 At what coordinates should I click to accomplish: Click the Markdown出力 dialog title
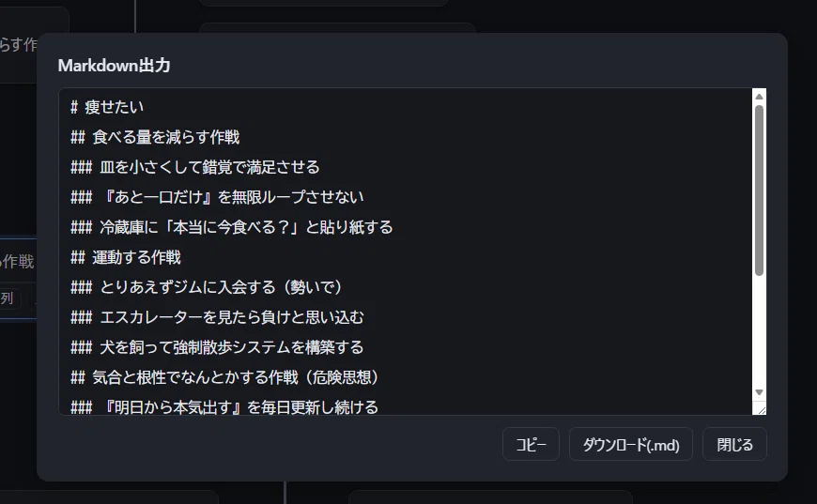click(x=115, y=66)
